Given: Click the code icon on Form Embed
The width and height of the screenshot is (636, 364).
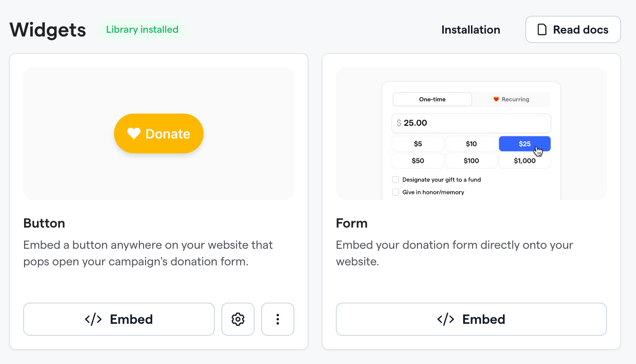Looking at the screenshot, I should (x=446, y=319).
